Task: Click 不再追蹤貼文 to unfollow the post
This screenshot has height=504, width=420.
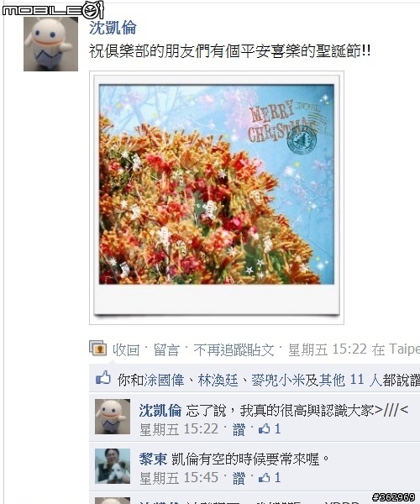Action: point(234,349)
